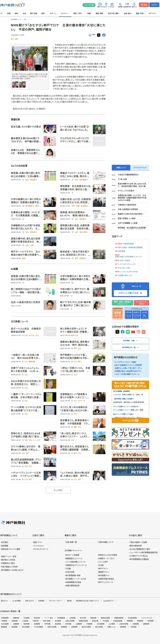Expand the 連載・特集 menu dropdown
The height and width of the screenshot is (644, 160).
[x=100, y=13]
